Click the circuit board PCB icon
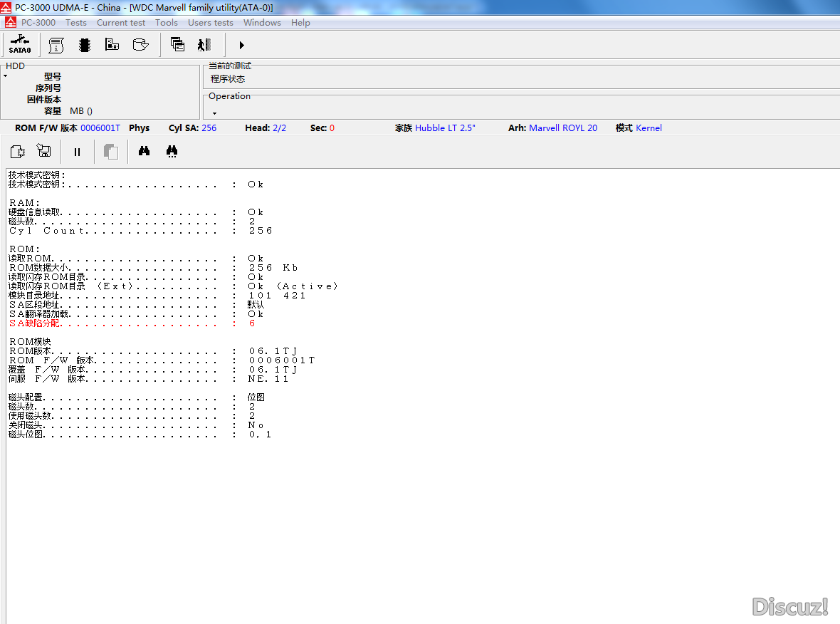This screenshot has width=840, height=624. pos(112,44)
